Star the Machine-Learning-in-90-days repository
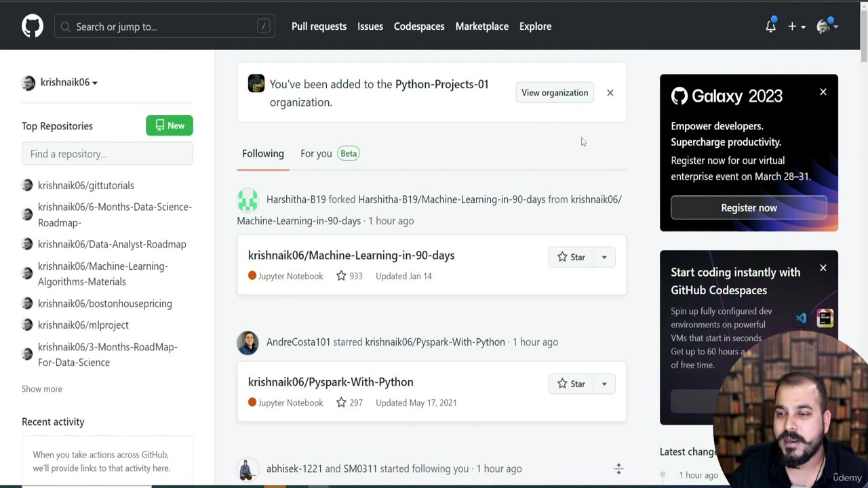Viewport: 868px width, 488px height. tap(571, 257)
